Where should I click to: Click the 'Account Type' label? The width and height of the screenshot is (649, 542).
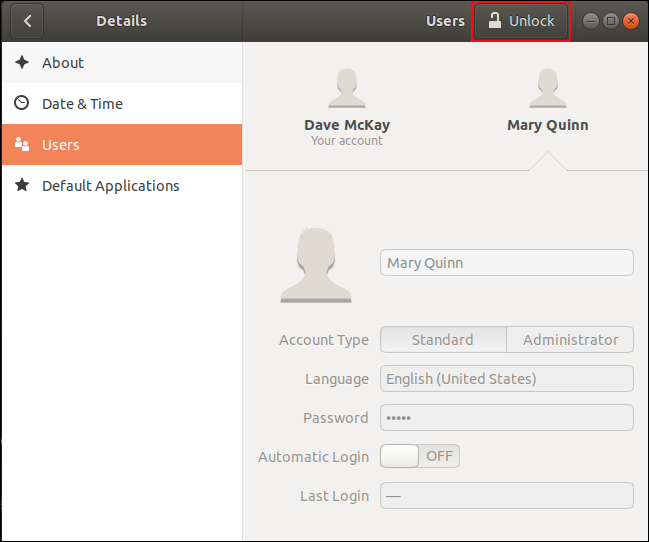pyautogui.click(x=324, y=340)
